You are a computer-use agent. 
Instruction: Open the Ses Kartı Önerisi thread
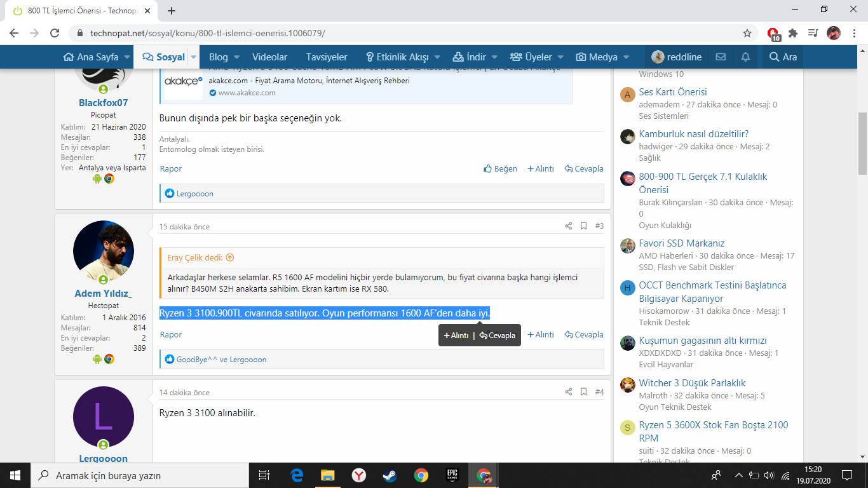673,92
